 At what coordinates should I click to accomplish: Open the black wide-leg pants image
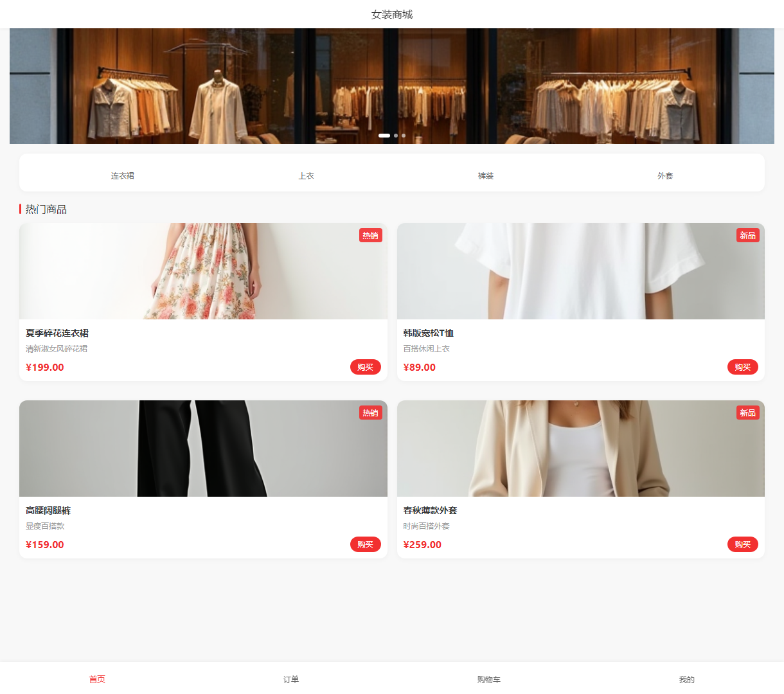point(203,449)
